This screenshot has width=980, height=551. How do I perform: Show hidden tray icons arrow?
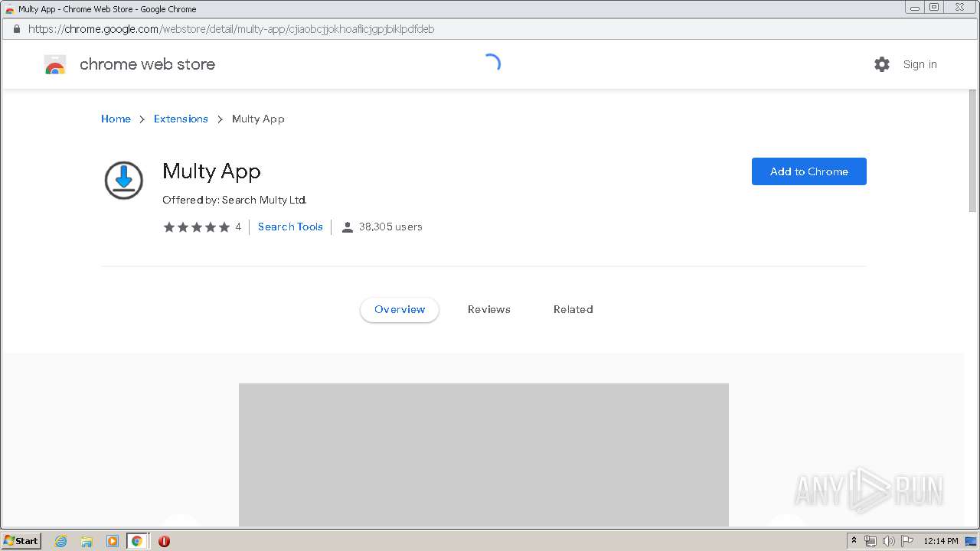tap(854, 541)
